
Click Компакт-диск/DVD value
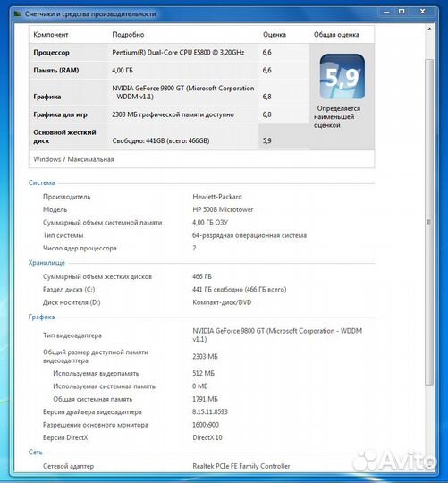(222, 302)
